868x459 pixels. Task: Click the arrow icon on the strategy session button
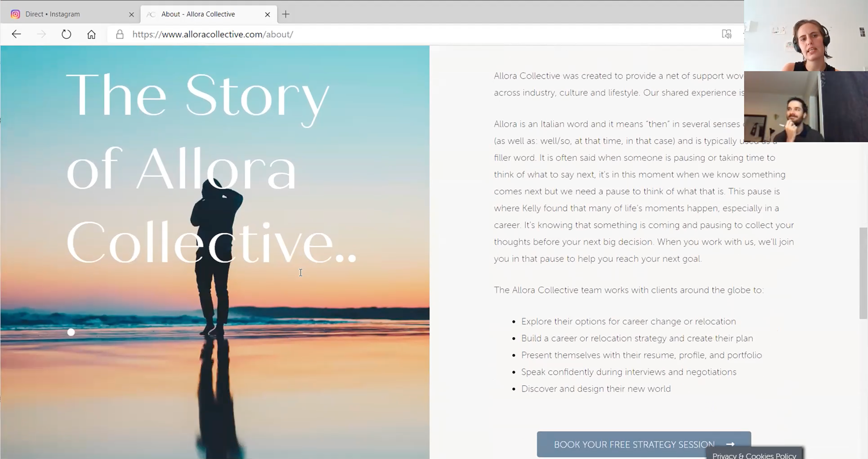[730, 445]
